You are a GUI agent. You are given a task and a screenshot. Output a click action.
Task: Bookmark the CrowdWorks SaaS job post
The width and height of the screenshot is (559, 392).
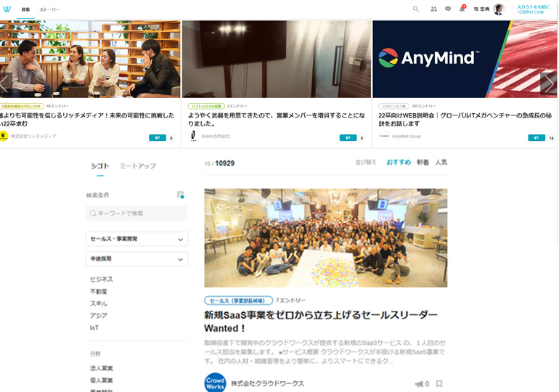[x=439, y=384]
